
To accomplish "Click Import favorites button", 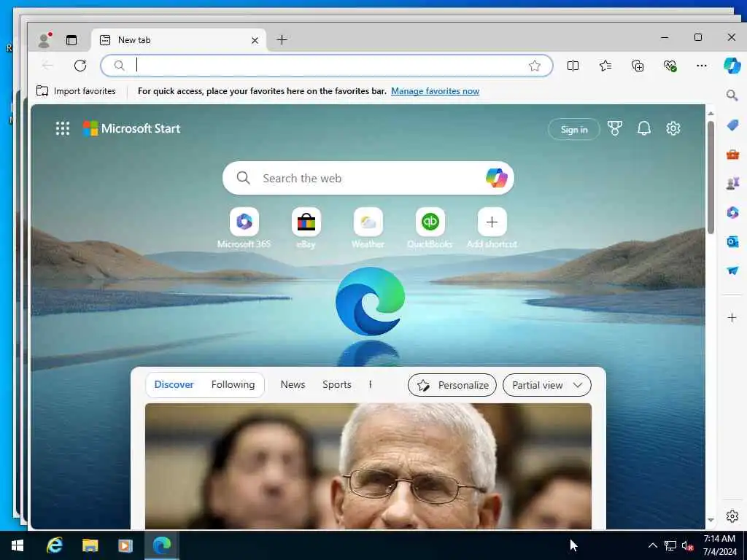I will coord(76,91).
